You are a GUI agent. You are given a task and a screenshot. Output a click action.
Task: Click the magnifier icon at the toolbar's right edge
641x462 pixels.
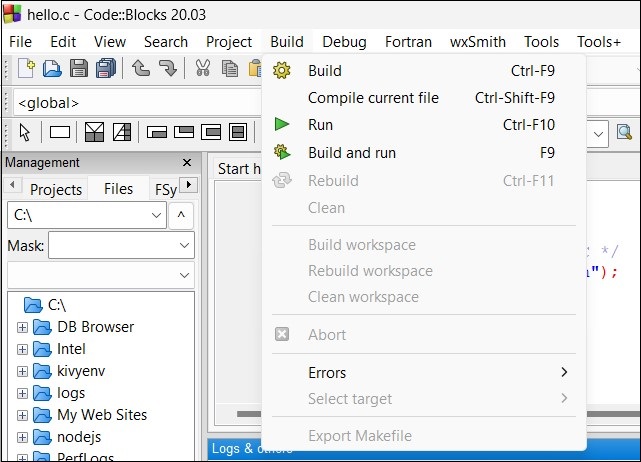624,132
